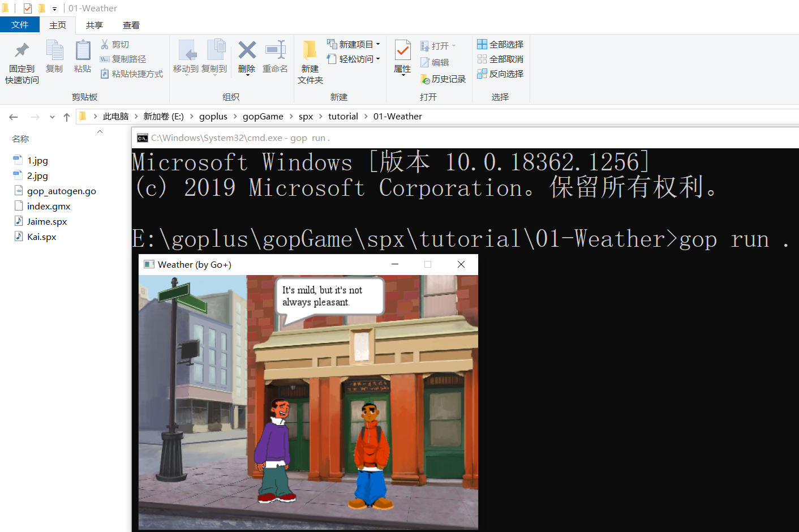Click Select none in ribbon
The height and width of the screenshot is (532, 799).
500,59
